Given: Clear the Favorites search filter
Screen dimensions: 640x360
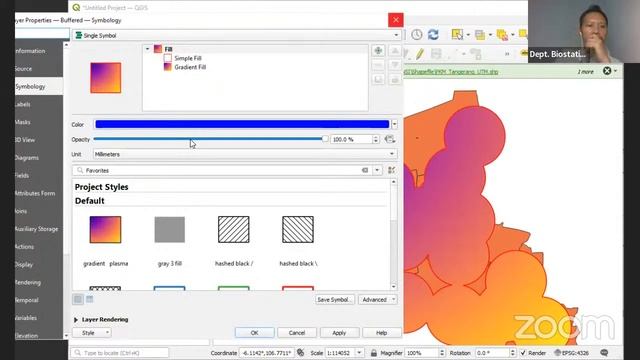Looking at the screenshot, I should (x=365, y=170).
